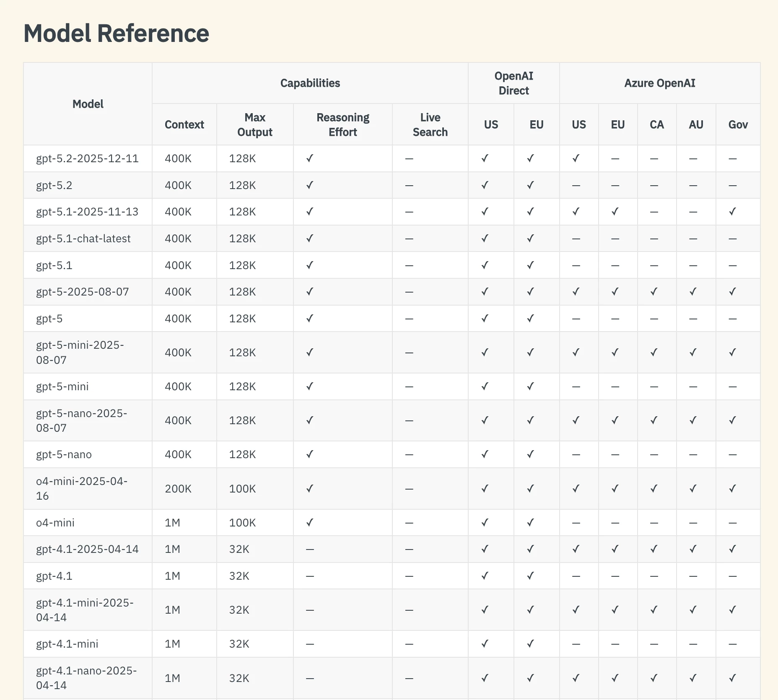Select the gpt-5.1-chat-latest model name
Viewport: 778px width, 700px height.
tap(83, 239)
